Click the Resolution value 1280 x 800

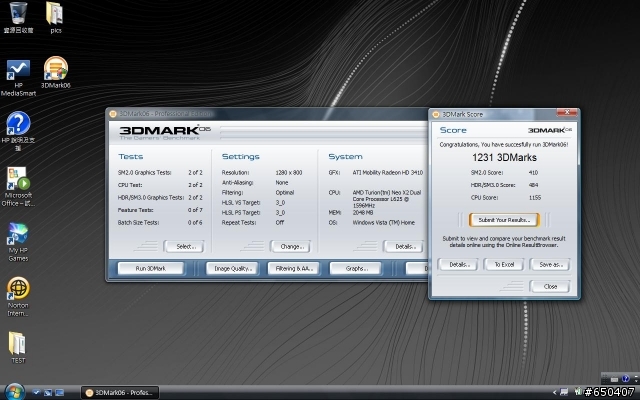pos(289,173)
